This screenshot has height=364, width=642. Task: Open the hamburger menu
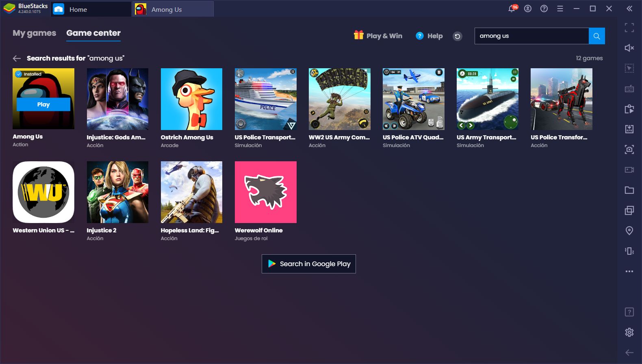click(560, 9)
